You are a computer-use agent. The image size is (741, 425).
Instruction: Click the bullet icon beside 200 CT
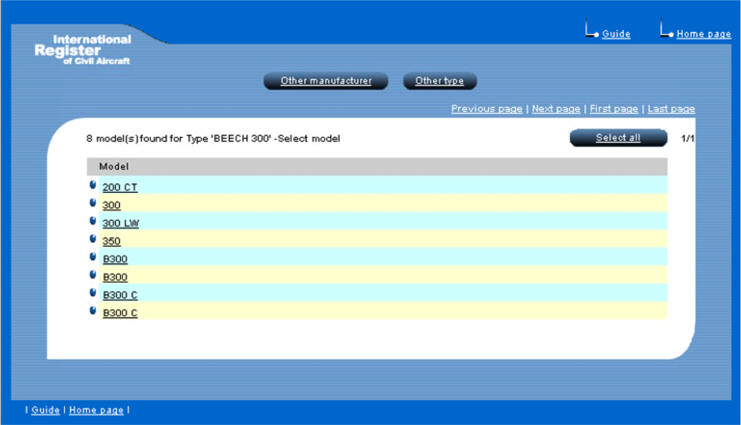point(93,185)
